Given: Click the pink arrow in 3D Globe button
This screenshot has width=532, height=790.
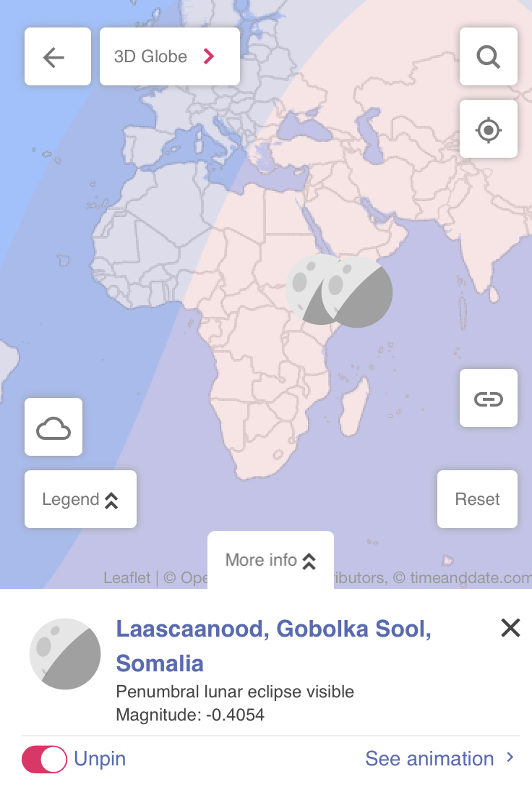Looking at the screenshot, I should 208,56.
